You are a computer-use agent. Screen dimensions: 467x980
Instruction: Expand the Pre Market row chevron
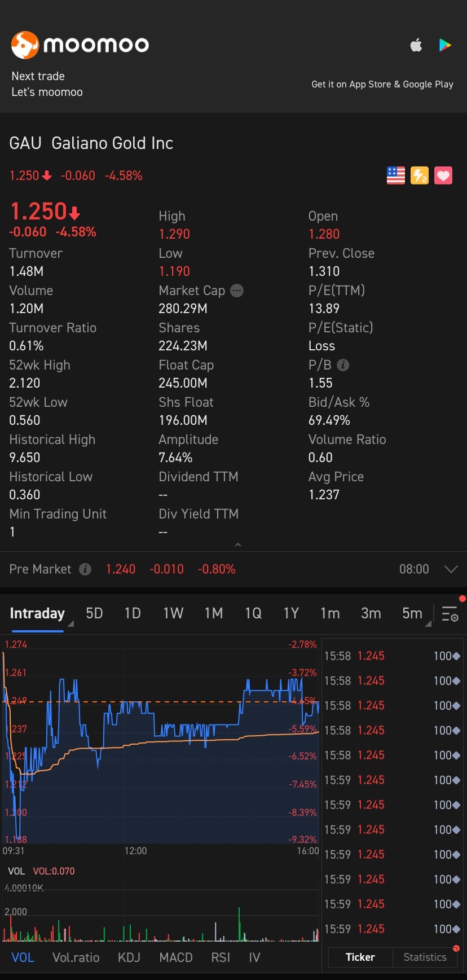coord(451,569)
